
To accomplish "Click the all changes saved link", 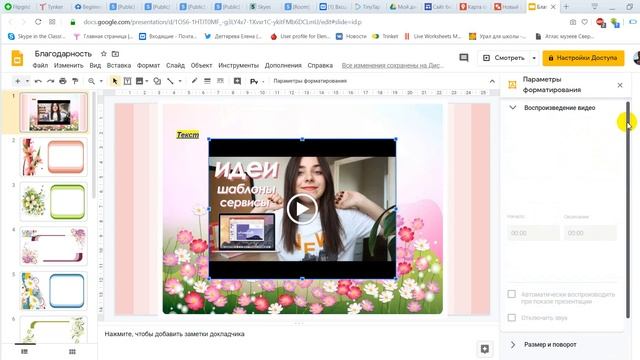I will tap(392, 65).
